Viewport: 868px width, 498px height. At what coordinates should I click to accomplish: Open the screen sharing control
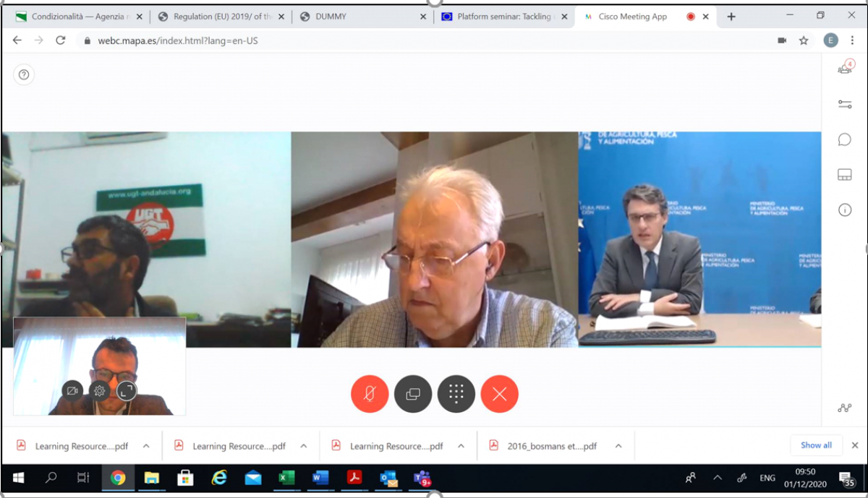click(413, 394)
